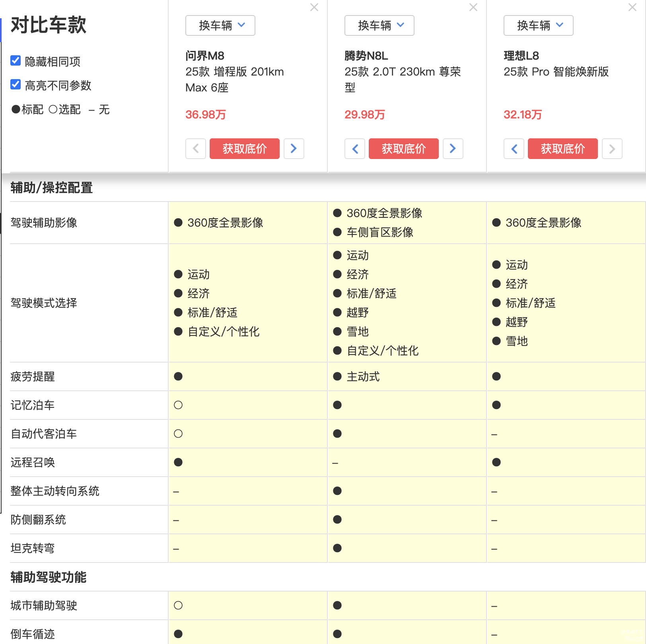Get lowest price for 问界M8
Screen dimensions: 646x644
pos(245,149)
